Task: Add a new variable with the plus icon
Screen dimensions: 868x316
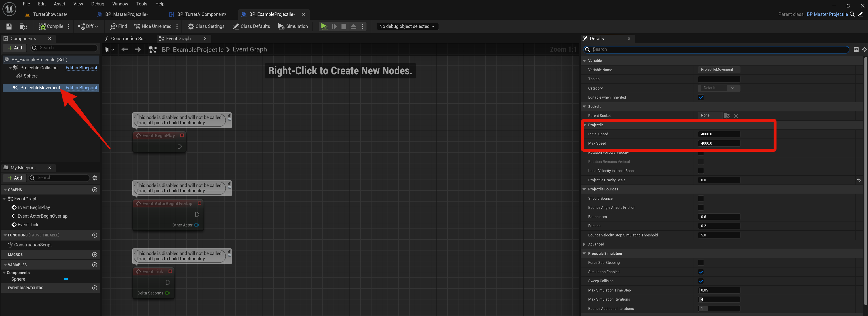Action: pos(95,265)
